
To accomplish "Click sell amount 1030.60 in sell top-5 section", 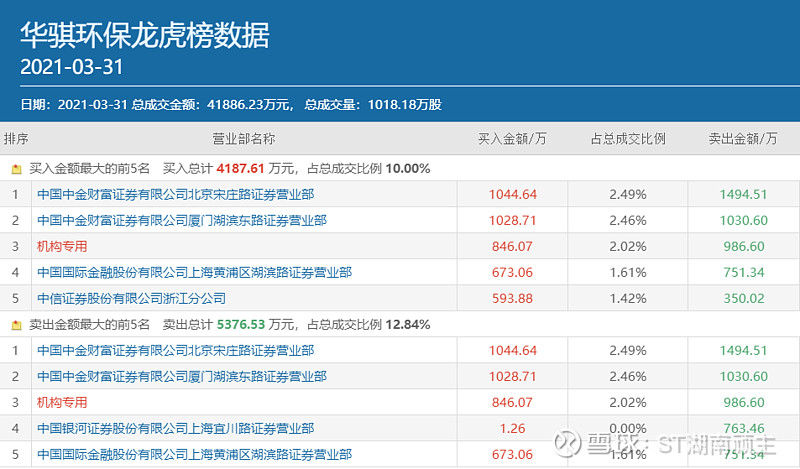I will click(x=743, y=377).
